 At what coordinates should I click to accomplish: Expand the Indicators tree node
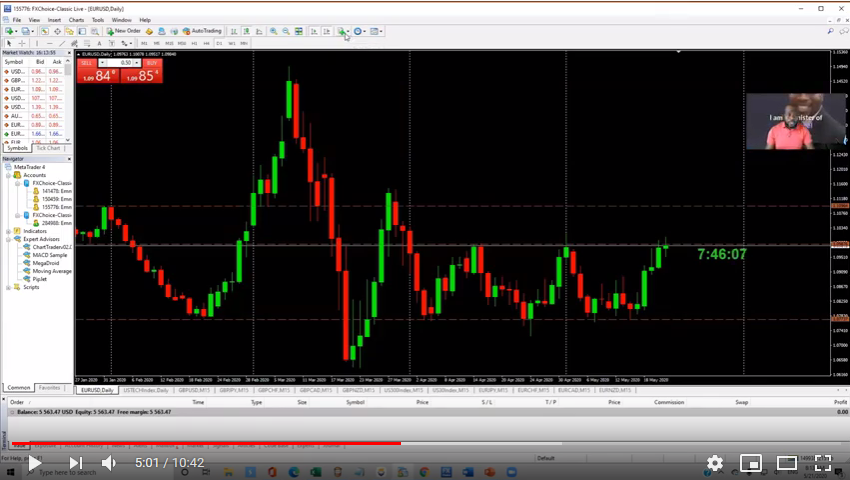[9, 231]
